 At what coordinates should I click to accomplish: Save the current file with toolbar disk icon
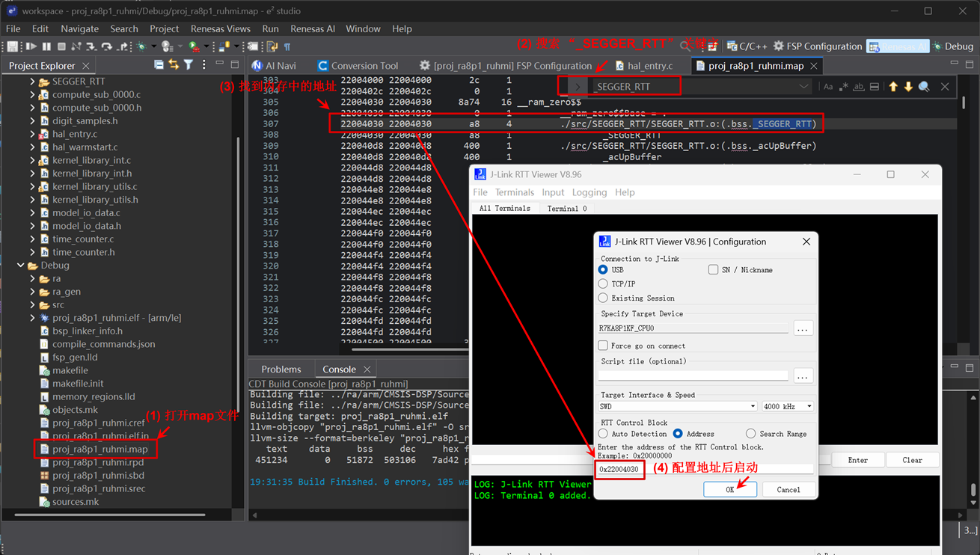12,46
